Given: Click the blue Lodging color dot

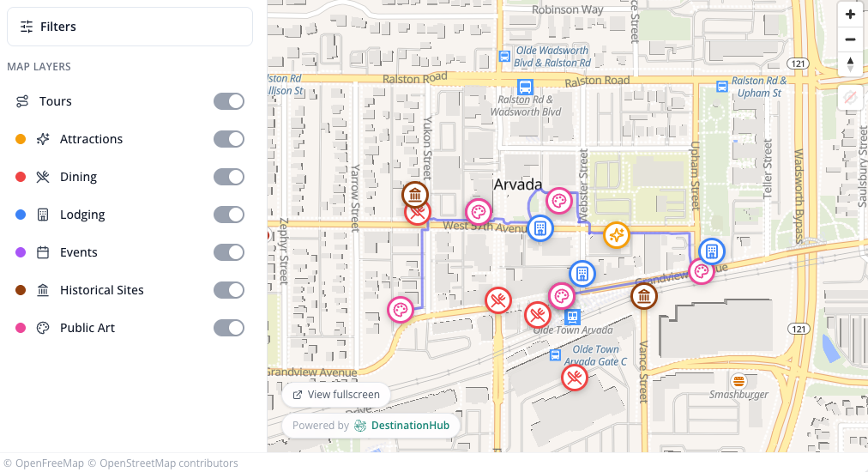Looking at the screenshot, I should [21, 215].
